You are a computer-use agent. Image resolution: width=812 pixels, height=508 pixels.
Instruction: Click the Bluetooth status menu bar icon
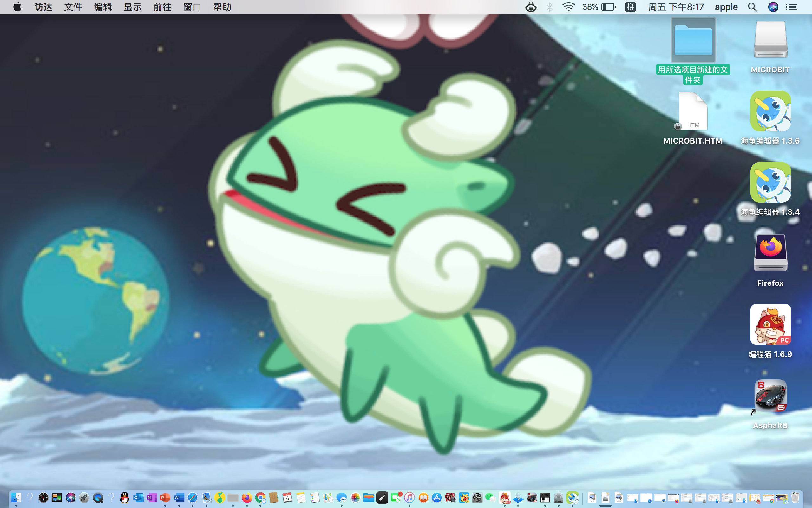(x=550, y=7)
